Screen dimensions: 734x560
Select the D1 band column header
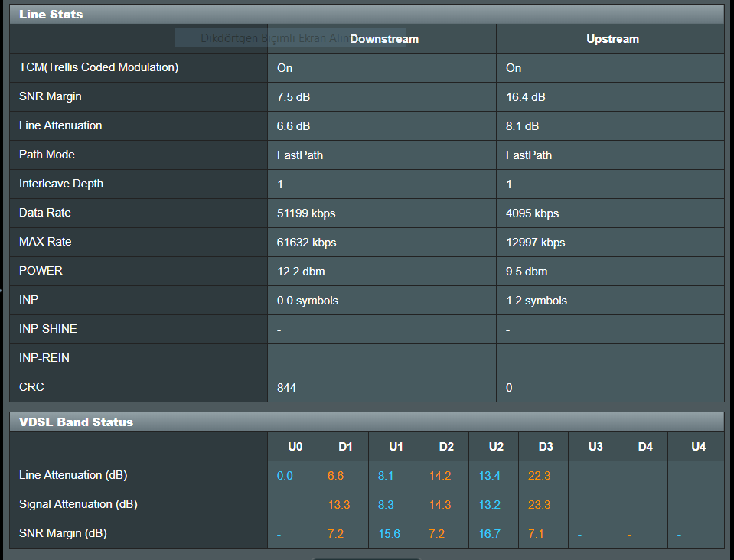(345, 446)
